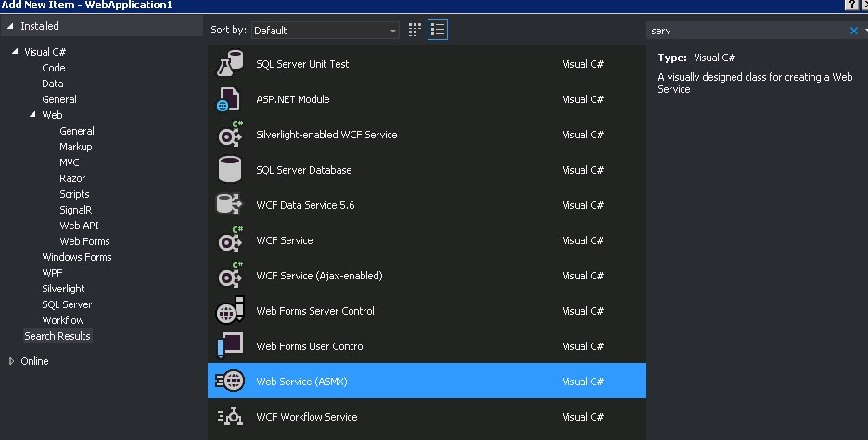Select WCF Service (Ajax-enabled) template
Image resolution: width=868 pixels, height=440 pixels.
tap(319, 276)
